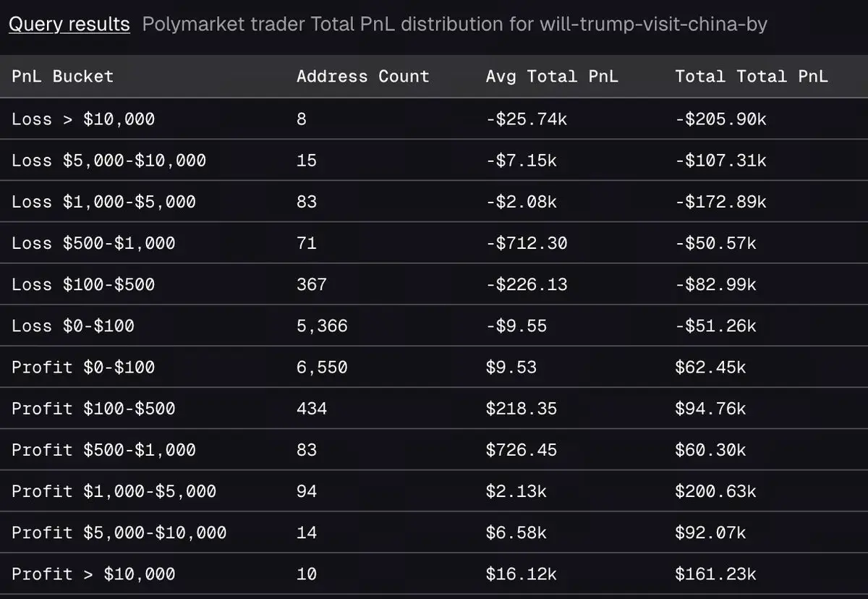Screen dimensions: 868x599
Task: Select the Loss > $10,000 row label
Action: pyautogui.click(x=83, y=119)
